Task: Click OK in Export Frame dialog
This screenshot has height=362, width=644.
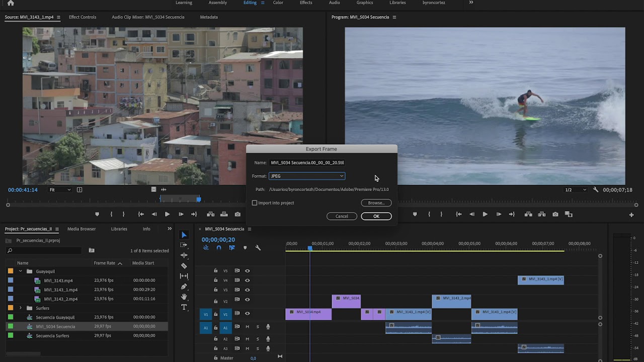Action: pyautogui.click(x=376, y=216)
